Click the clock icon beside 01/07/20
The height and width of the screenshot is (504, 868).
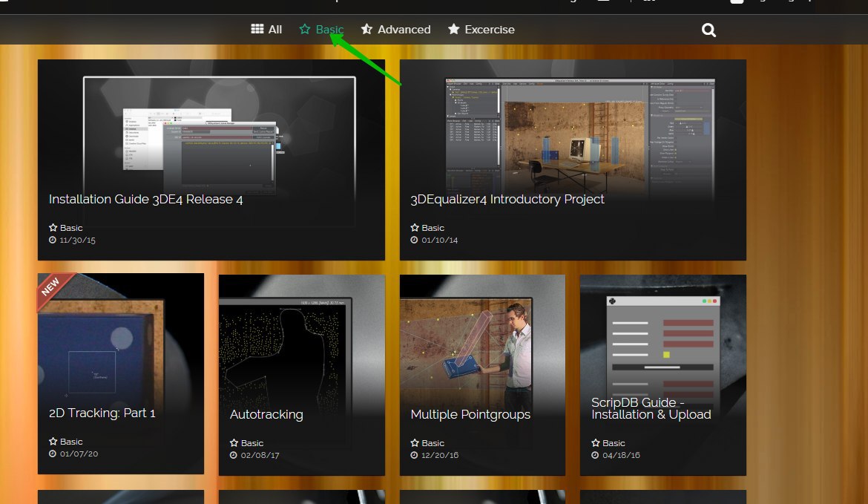[53, 454]
